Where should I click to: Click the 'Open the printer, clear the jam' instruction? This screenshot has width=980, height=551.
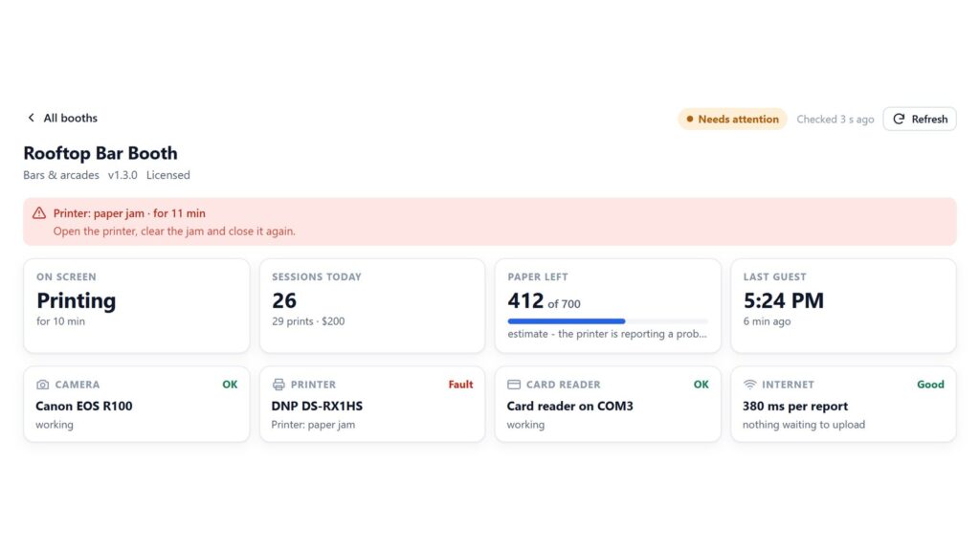click(174, 231)
